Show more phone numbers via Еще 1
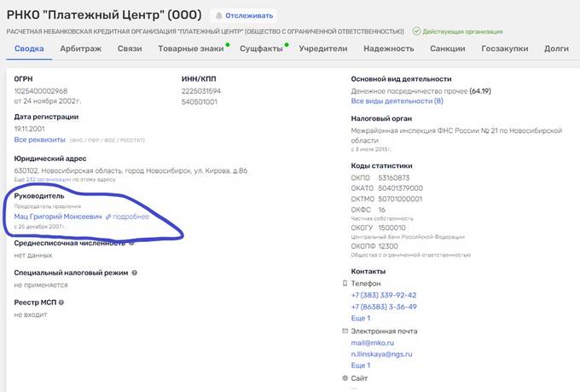The width and height of the screenshot is (580, 392). pos(361,318)
